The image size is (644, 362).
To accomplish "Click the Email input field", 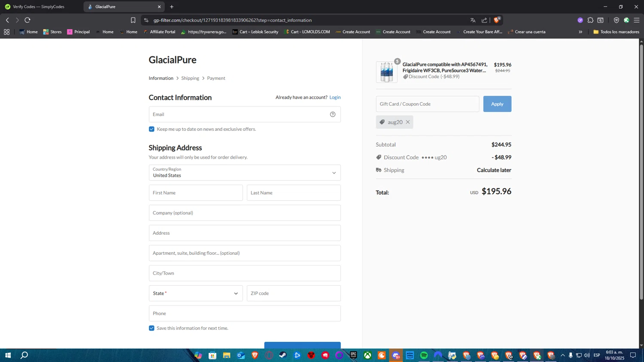I will point(245,114).
